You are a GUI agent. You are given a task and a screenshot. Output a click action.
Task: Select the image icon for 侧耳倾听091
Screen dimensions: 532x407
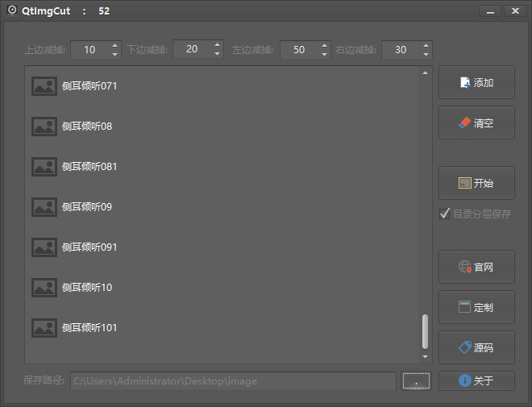(44, 247)
